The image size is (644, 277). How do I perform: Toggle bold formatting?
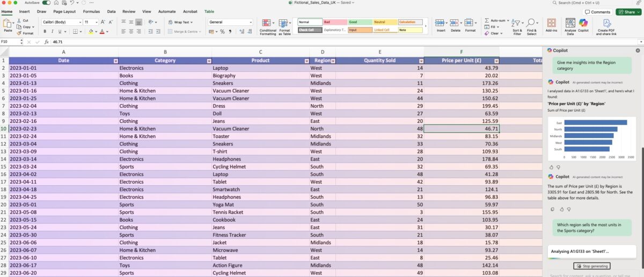45,32
